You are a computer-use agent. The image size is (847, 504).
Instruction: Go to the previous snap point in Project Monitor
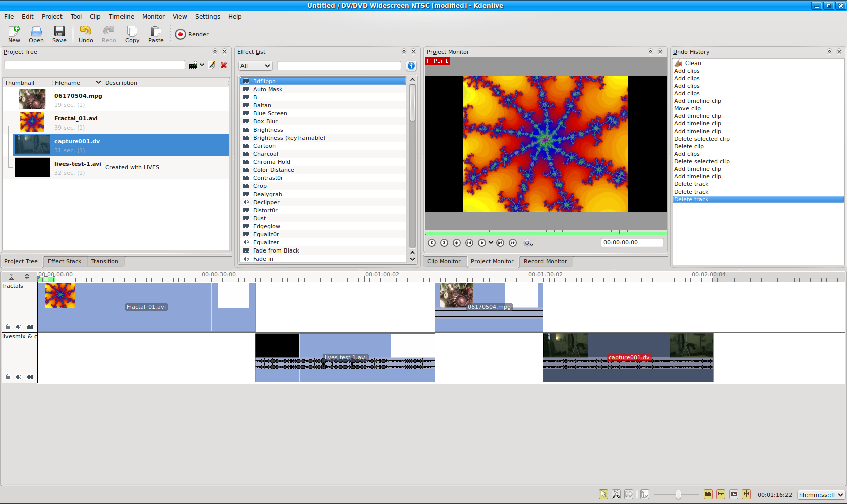tap(469, 243)
